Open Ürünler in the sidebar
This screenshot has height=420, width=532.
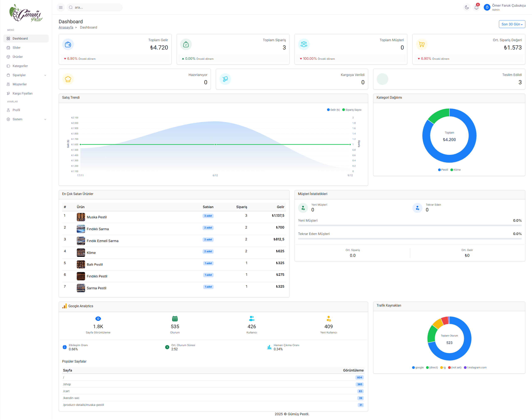point(26,57)
